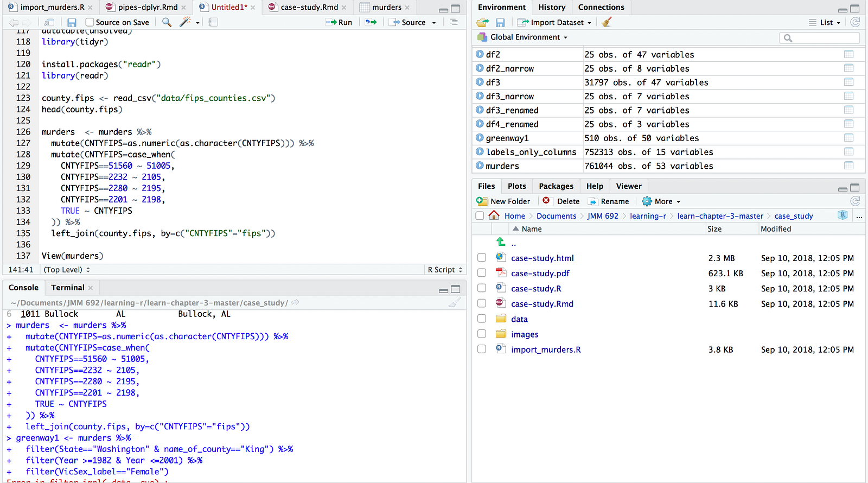Clear workspace with the broom icon
This screenshot has width=868, height=483.
tap(607, 22)
